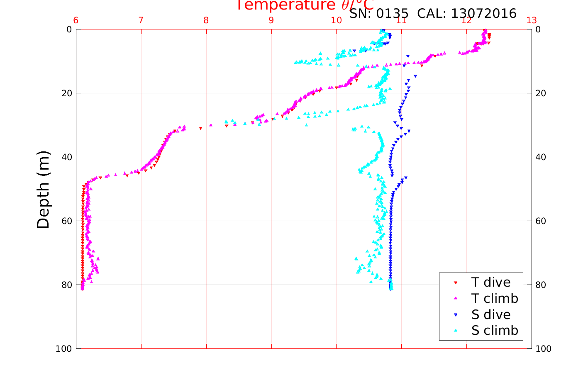Click the temperature tick label 10
588x392 pixels.
(337, 21)
